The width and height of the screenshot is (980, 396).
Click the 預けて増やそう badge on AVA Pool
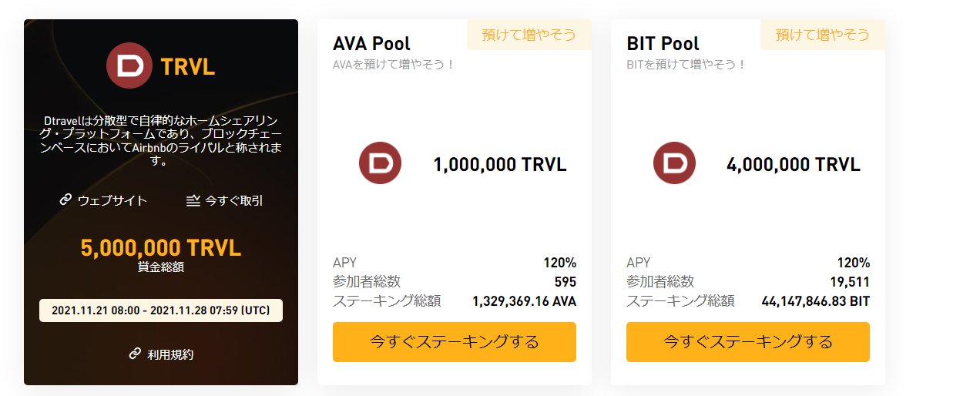tap(529, 35)
